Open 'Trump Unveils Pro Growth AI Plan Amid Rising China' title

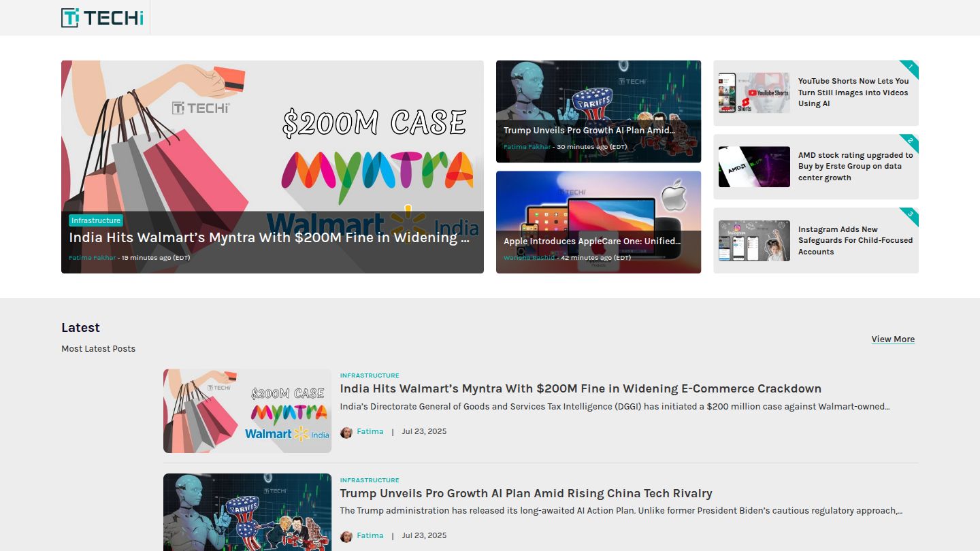pyautogui.click(x=526, y=494)
